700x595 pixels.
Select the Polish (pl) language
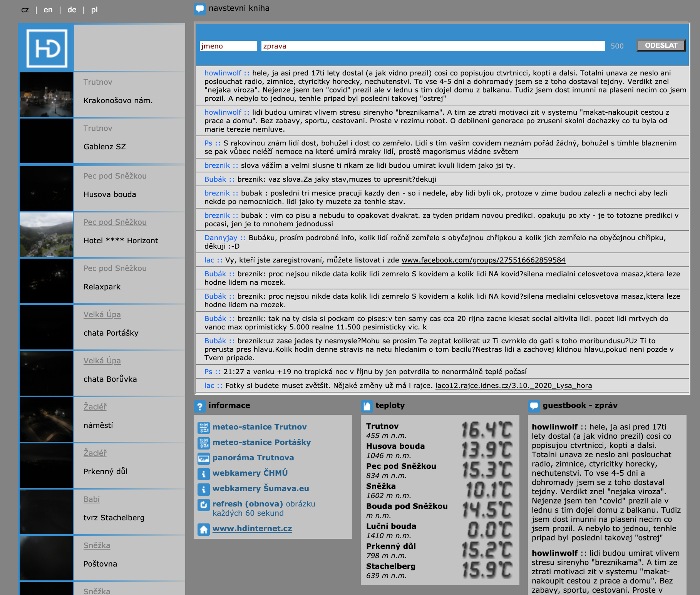click(x=94, y=10)
